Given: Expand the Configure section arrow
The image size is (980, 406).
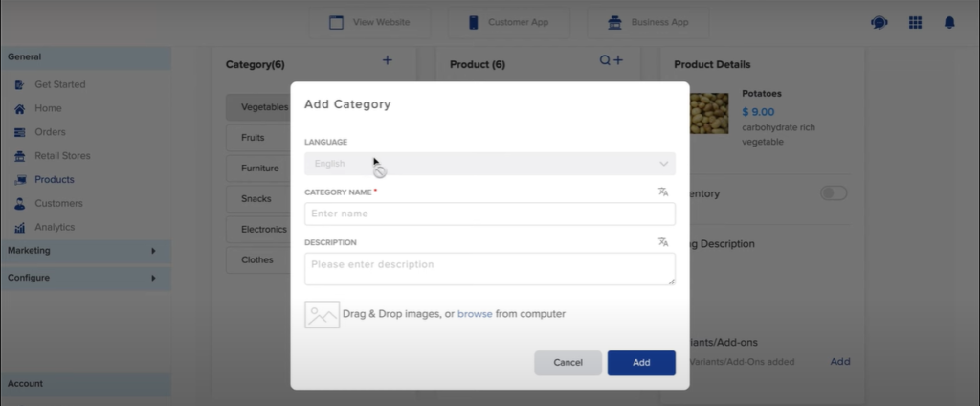Looking at the screenshot, I should pos(153,278).
